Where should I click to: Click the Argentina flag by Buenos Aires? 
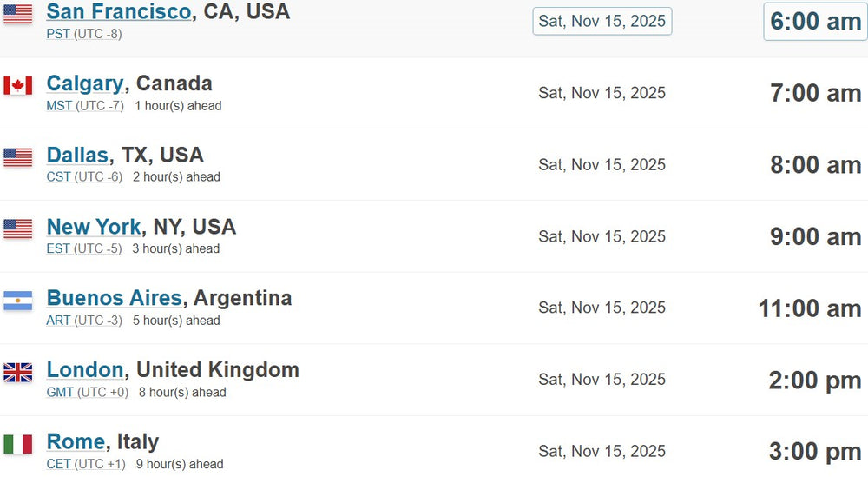click(x=17, y=301)
